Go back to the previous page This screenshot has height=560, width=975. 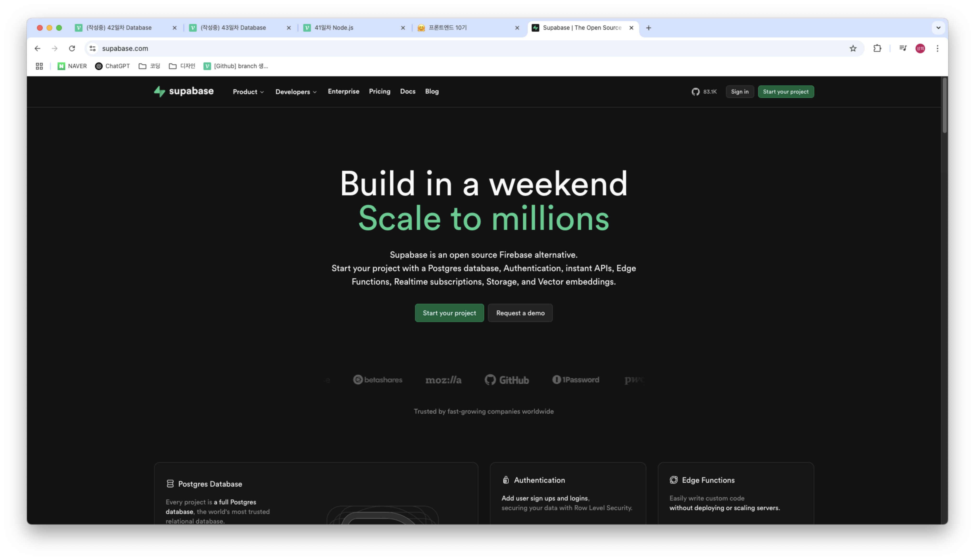pos(37,48)
